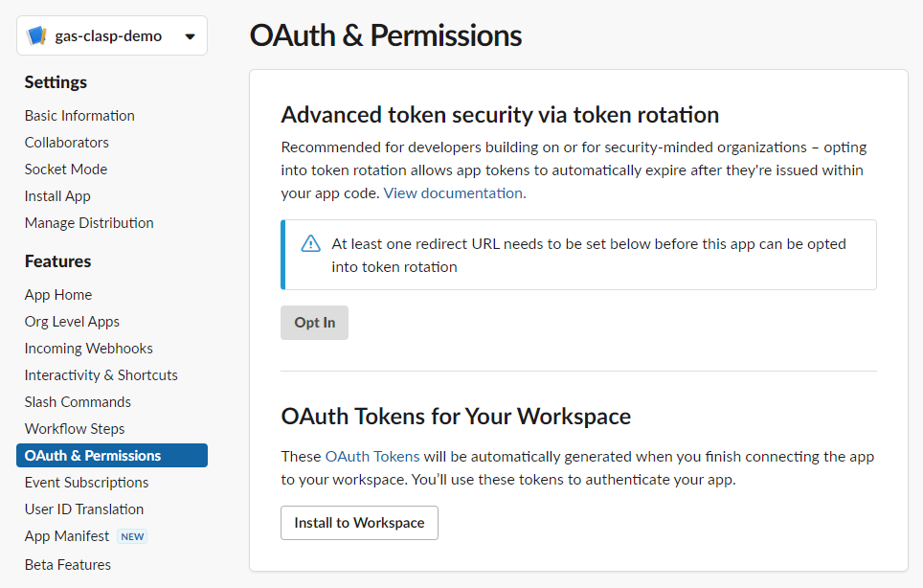Image resolution: width=923 pixels, height=588 pixels.
Task: Open Slash Commands page
Action: (x=78, y=402)
